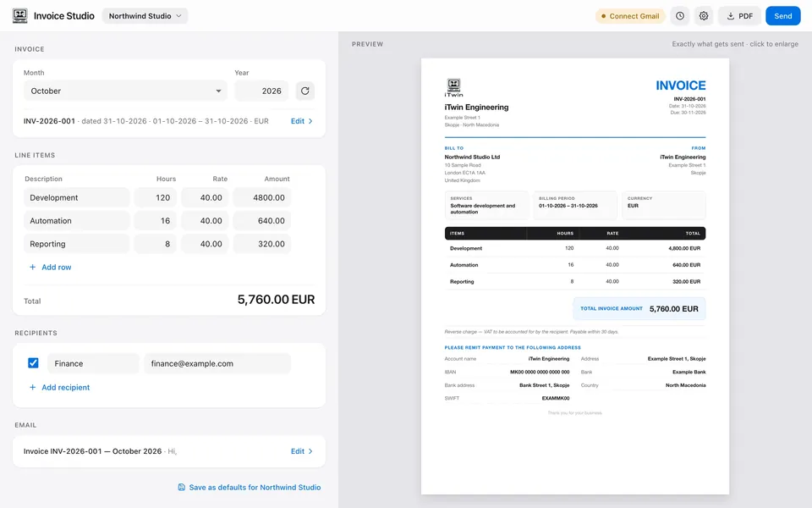This screenshot has height=508, width=812.
Task: Click the Development amount 4800.00 field
Action: pos(262,197)
